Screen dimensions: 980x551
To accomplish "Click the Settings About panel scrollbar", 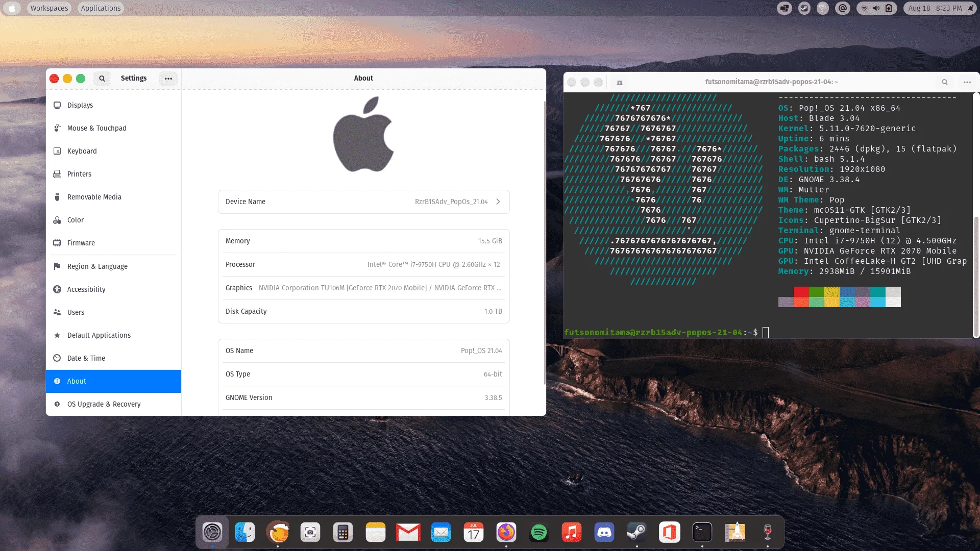I will point(545,242).
